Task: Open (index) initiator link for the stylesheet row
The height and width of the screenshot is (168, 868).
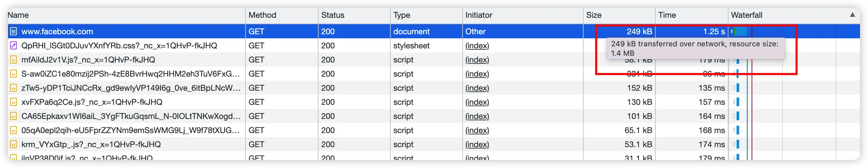Action: pos(477,46)
